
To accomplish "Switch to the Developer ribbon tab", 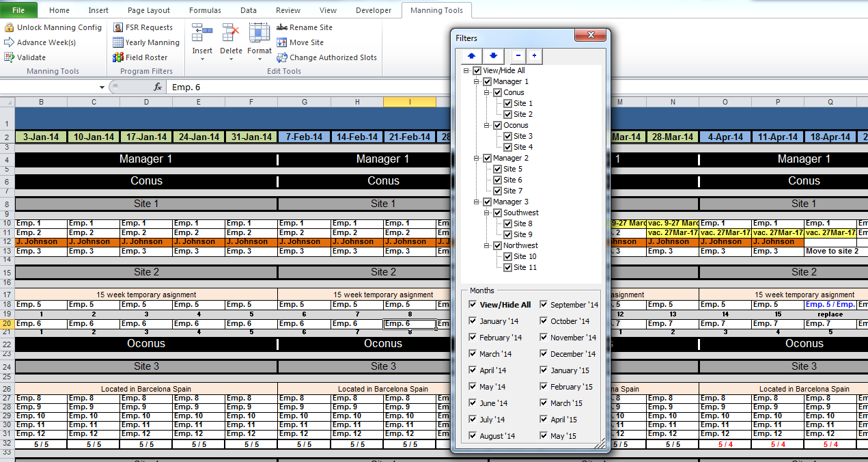I will coord(373,10).
